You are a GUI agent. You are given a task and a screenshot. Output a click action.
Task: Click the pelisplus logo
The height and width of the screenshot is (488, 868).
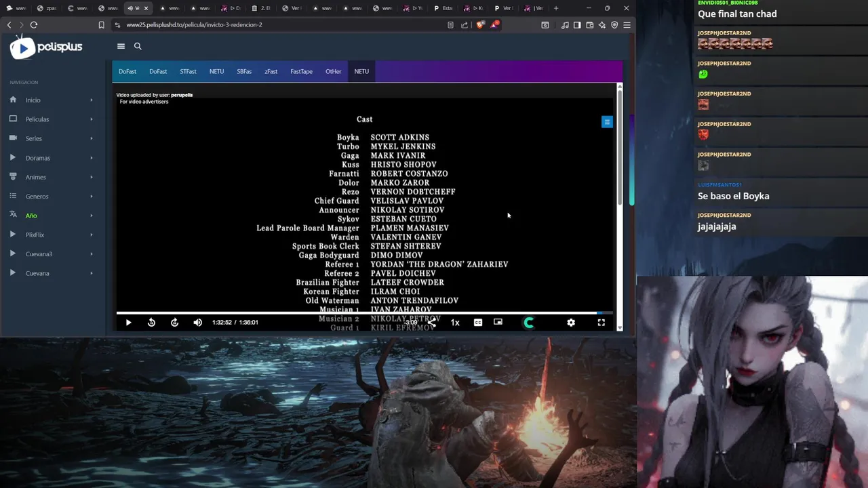[x=46, y=47]
